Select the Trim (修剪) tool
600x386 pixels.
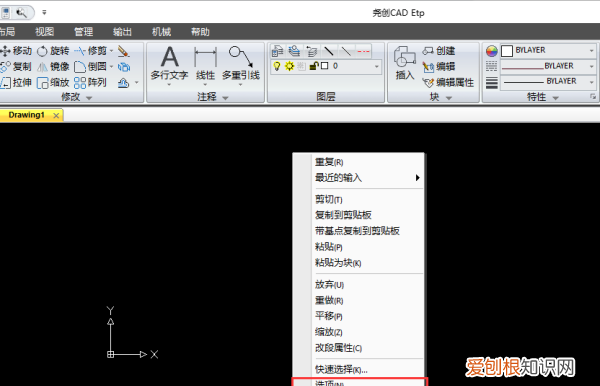coord(91,50)
